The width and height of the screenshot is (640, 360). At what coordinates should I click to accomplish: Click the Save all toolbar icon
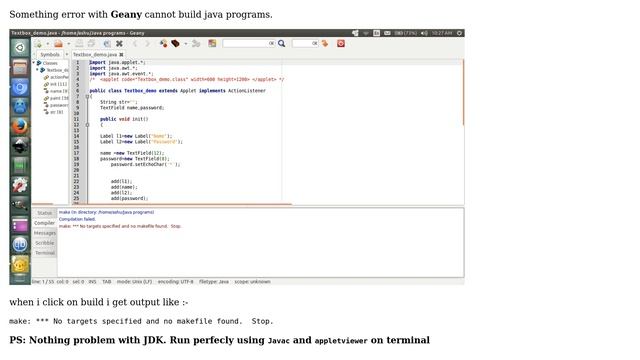point(91,44)
